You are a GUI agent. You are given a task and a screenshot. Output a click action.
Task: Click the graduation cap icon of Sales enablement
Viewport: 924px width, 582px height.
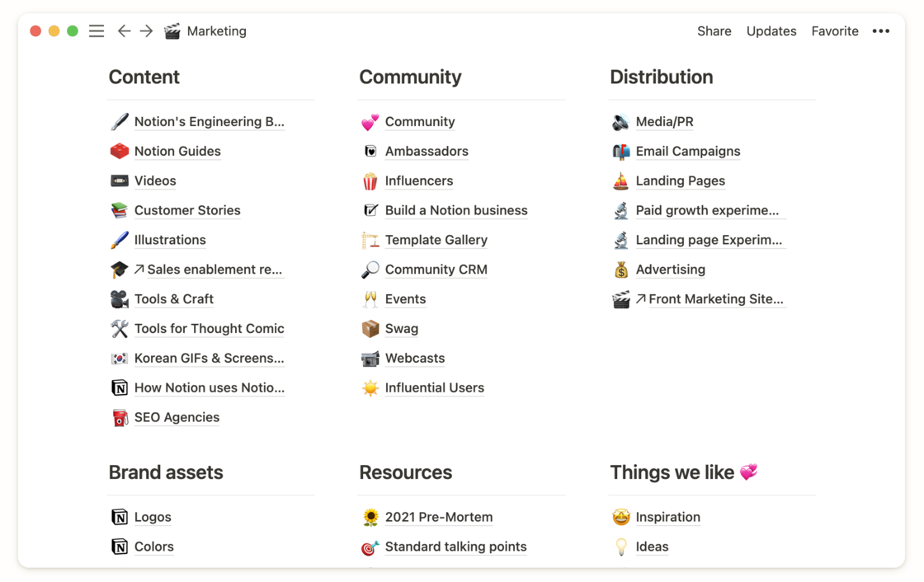[x=120, y=270]
